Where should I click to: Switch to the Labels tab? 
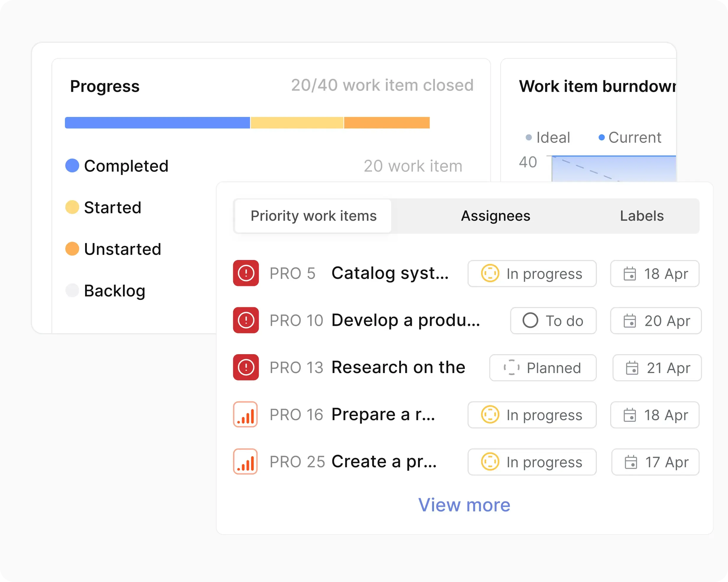(x=641, y=216)
